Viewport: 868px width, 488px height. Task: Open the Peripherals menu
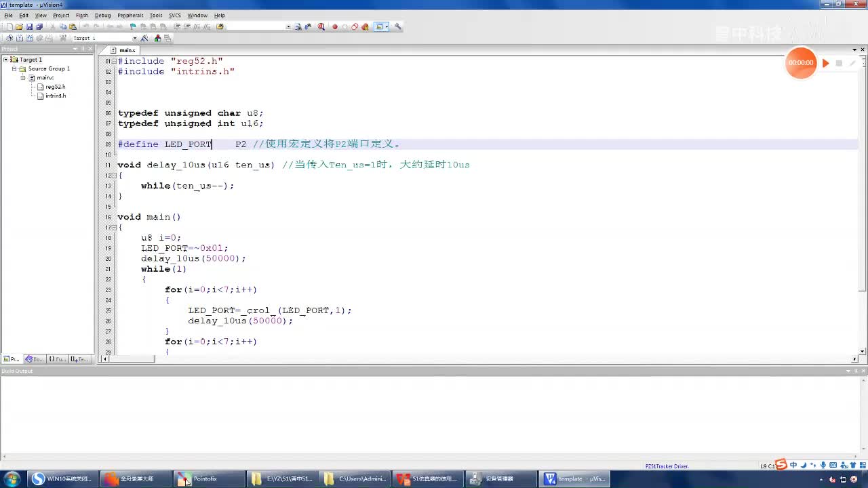pos(130,15)
